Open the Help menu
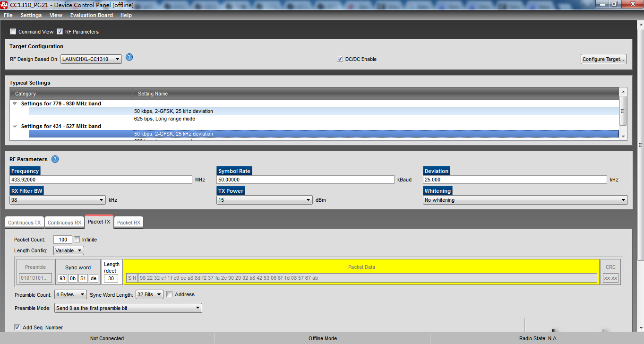The image size is (644, 344). (126, 15)
